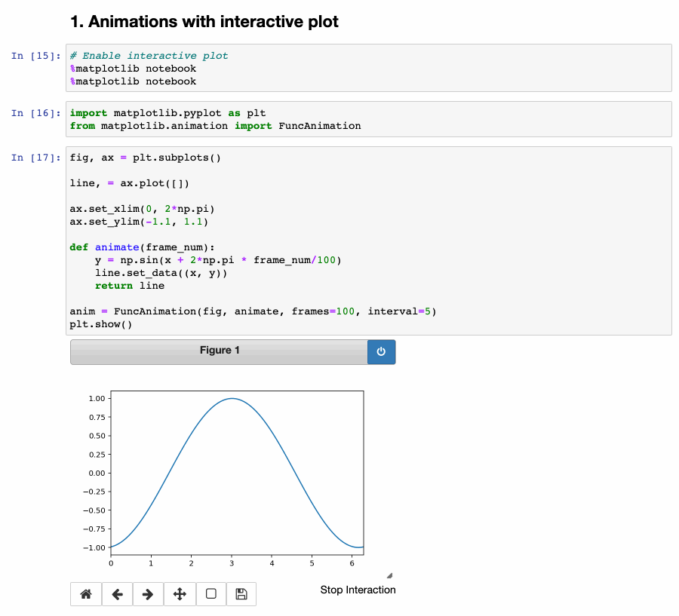Click the Figure 1 title bar

[220, 350]
